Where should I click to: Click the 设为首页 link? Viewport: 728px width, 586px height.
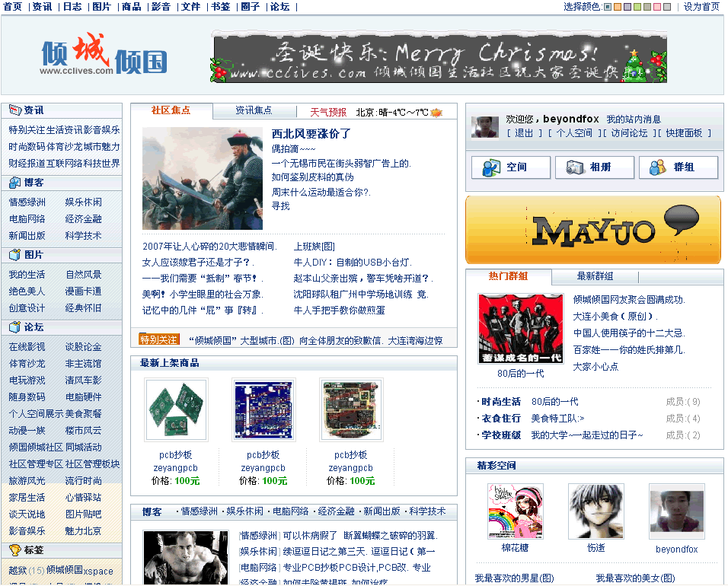click(x=701, y=7)
